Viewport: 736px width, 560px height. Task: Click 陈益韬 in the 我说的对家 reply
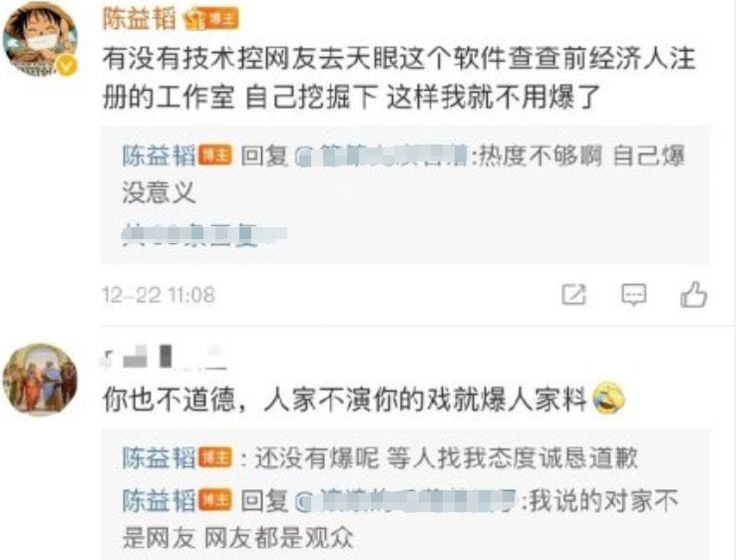tap(159, 500)
